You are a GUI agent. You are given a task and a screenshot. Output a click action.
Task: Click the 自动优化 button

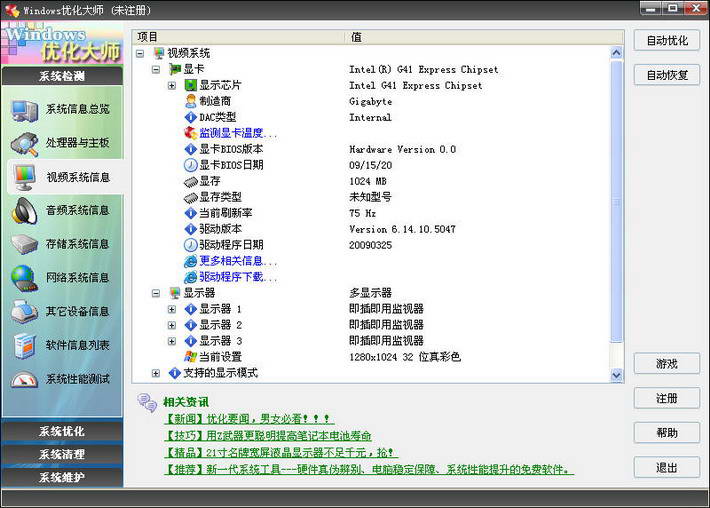point(667,41)
